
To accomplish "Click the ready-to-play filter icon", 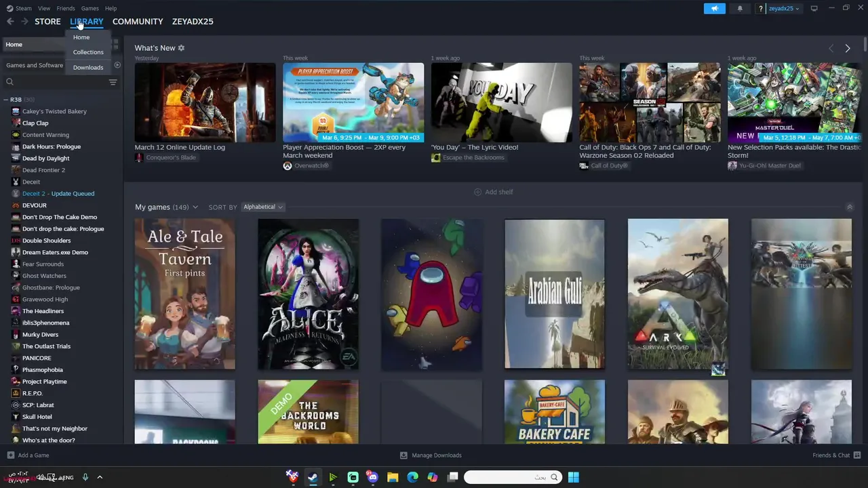I will click(117, 65).
